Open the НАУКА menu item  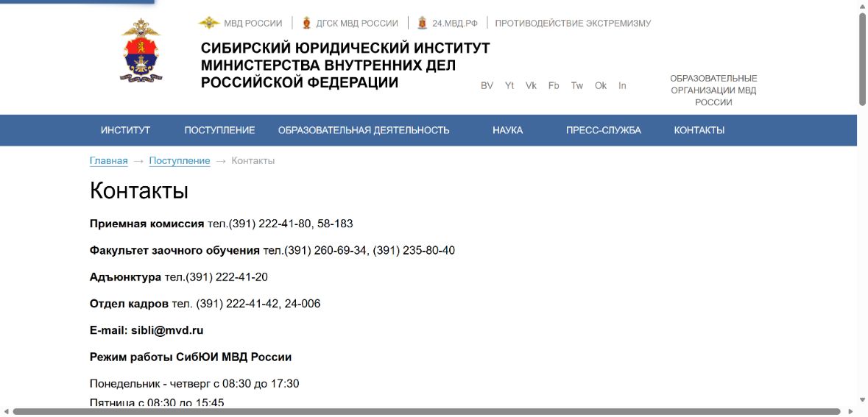pos(508,130)
